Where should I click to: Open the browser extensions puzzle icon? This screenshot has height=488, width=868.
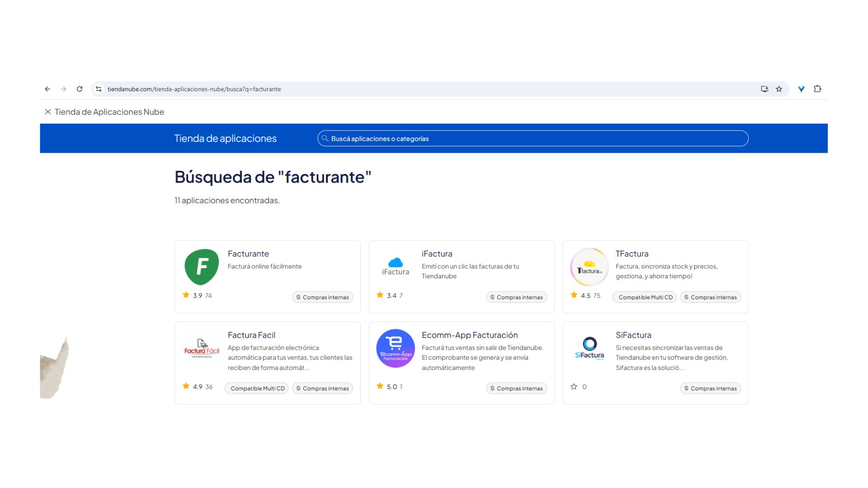(817, 89)
